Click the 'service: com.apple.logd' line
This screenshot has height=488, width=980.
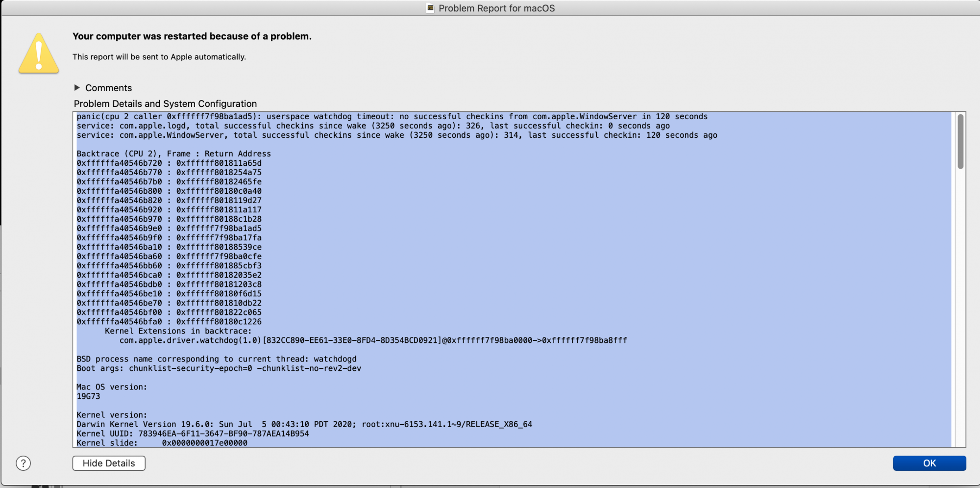[373, 126]
